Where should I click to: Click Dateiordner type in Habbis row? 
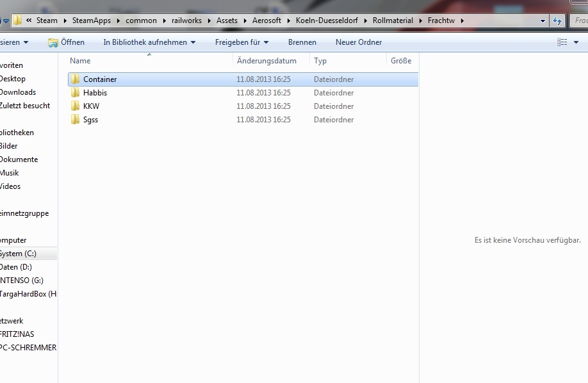tap(334, 93)
